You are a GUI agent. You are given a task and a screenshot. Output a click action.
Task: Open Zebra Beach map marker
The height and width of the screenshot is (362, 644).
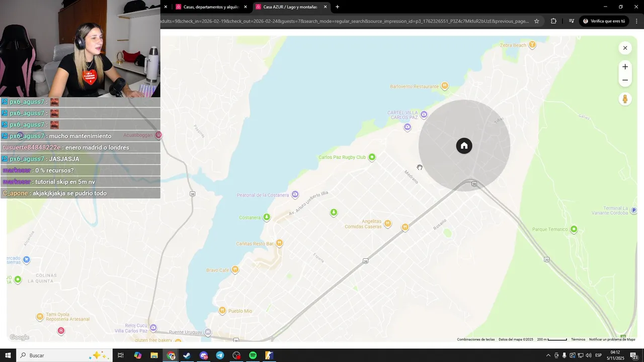pyautogui.click(x=532, y=45)
